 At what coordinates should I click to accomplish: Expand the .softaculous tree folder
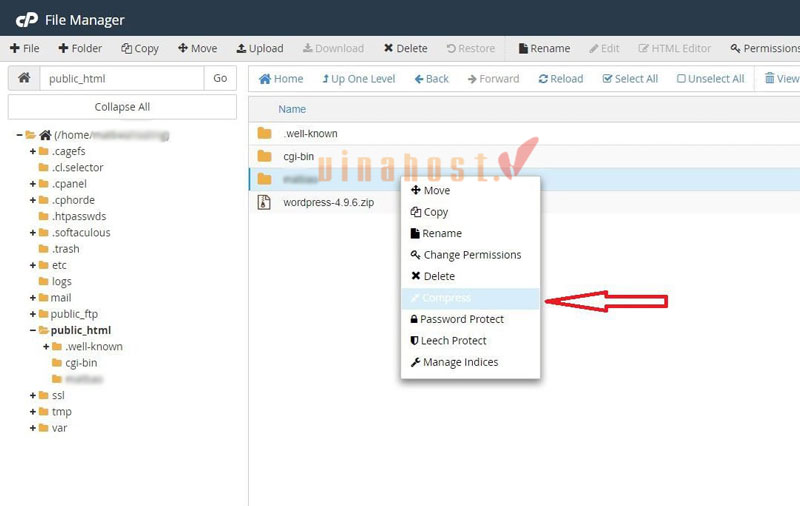point(33,233)
